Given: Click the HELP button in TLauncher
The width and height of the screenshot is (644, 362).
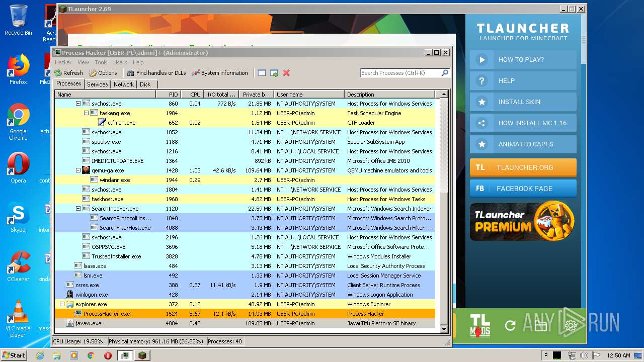Looking at the screenshot, I should coord(523,80).
